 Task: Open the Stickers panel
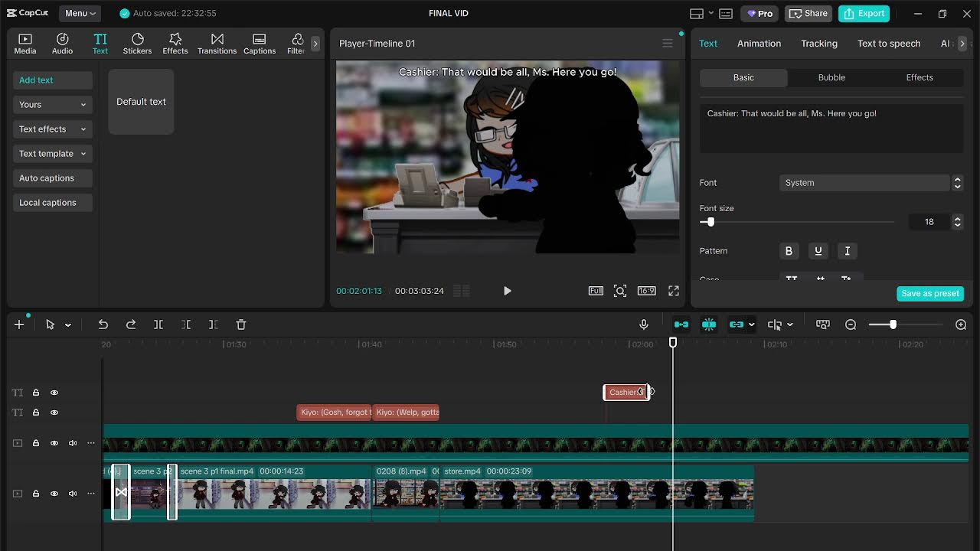tap(138, 44)
